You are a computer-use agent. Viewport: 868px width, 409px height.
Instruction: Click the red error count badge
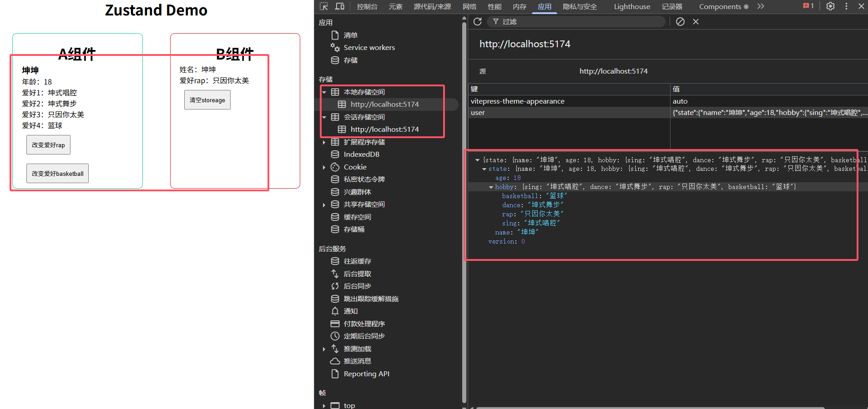[x=808, y=6]
